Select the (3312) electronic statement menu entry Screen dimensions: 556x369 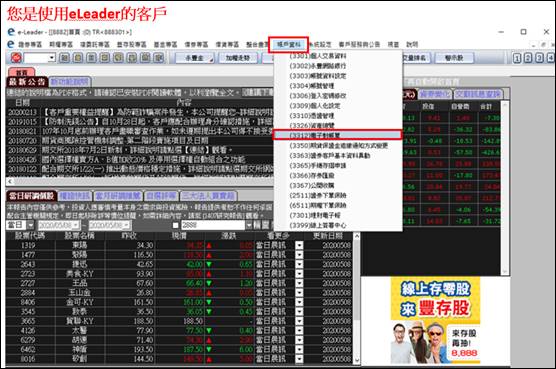click(x=337, y=135)
